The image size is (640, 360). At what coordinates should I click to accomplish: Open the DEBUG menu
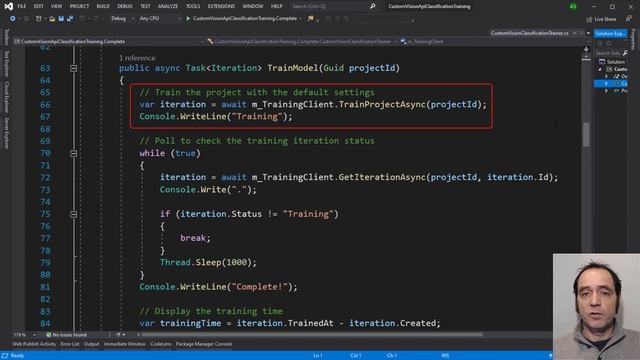click(x=125, y=6)
